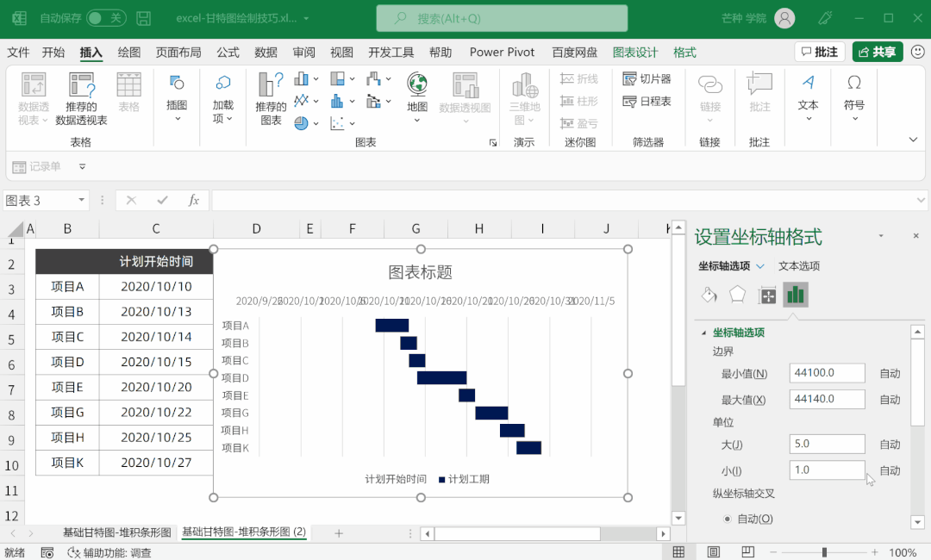Close the format axis pane
931x560 pixels.
coord(915,236)
